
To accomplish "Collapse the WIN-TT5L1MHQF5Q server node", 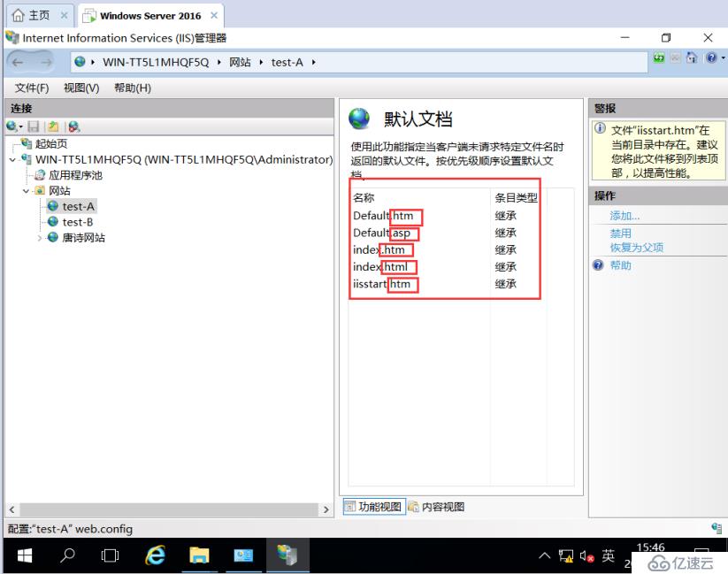I will pos(12,160).
